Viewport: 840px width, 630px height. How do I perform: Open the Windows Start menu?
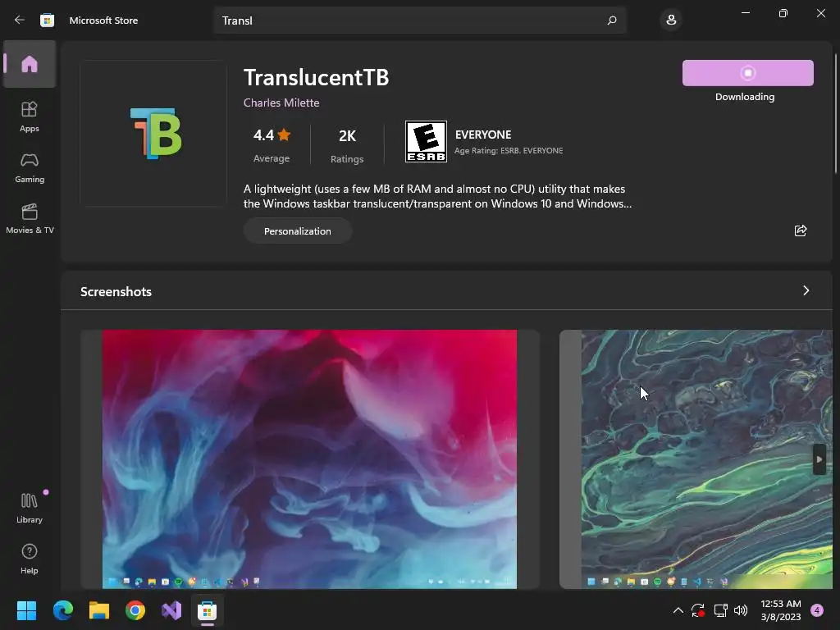(x=26, y=610)
